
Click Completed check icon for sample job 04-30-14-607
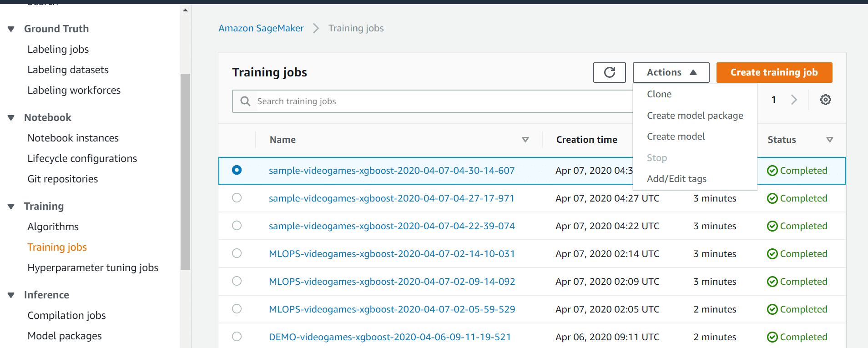point(772,171)
